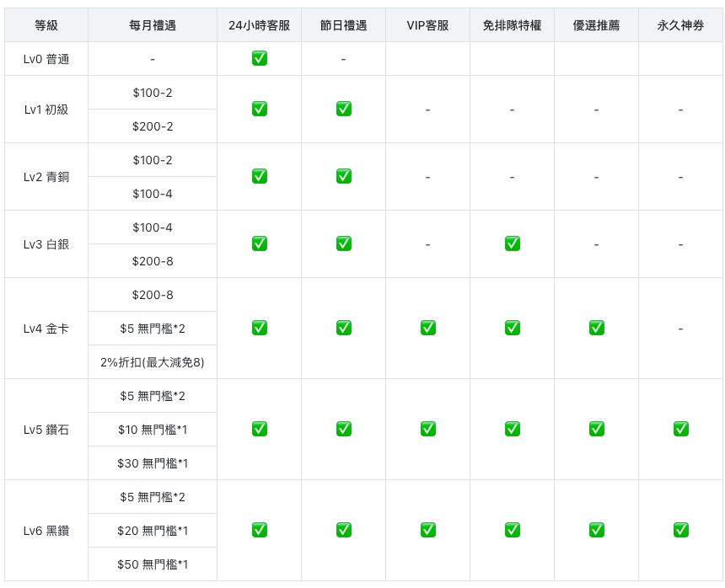This screenshot has width=725, height=588.
Task: Click the 等級 column header
Action: click(x=46, y=25)
